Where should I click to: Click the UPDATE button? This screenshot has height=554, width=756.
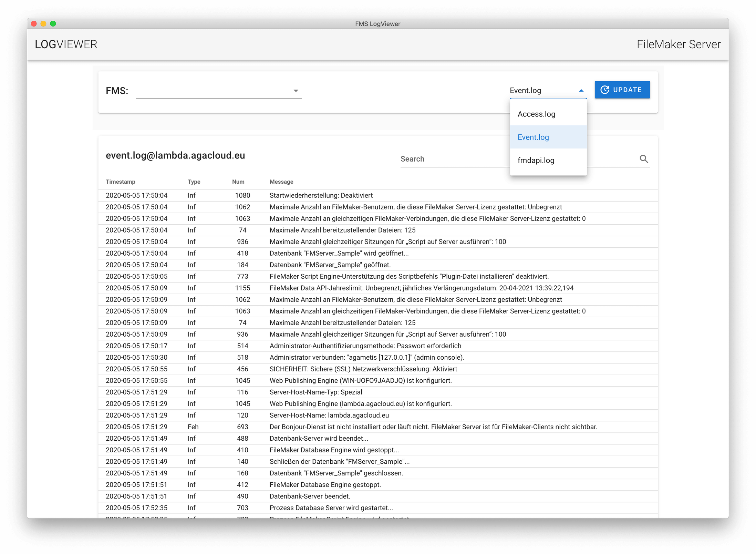click(622, 90)
